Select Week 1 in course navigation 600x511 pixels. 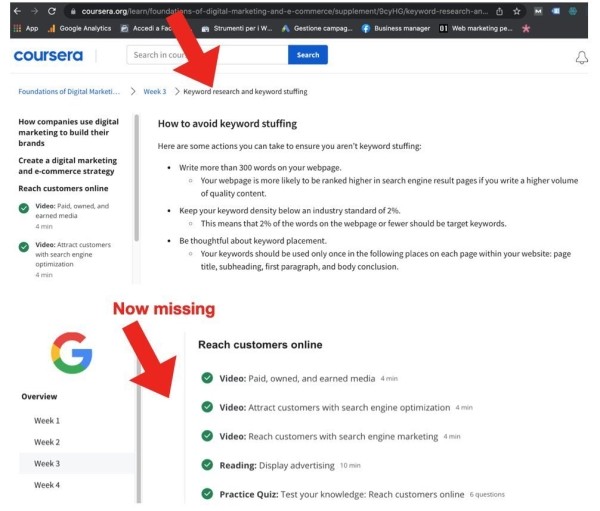click(47, 421)
